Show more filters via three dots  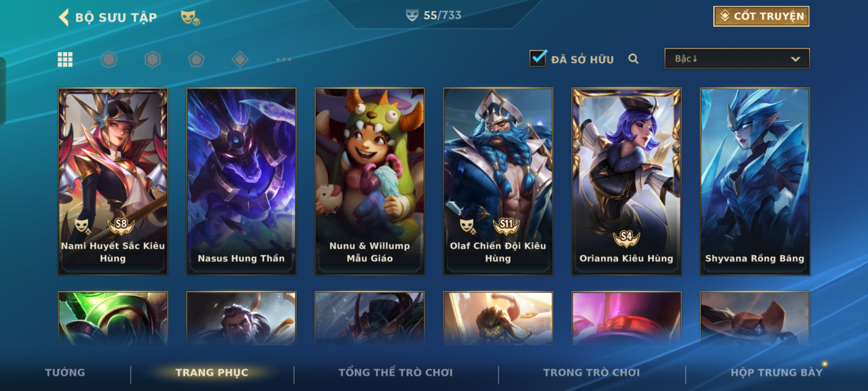284,59
